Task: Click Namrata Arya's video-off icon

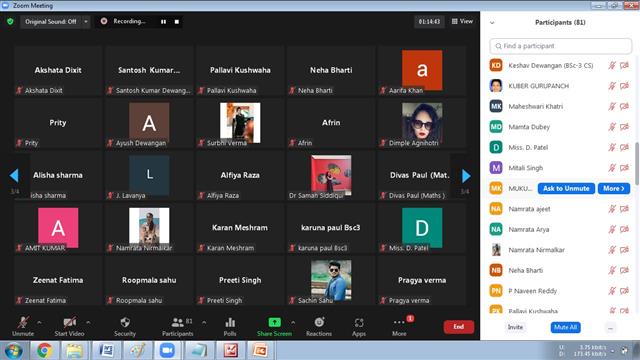Action: tap(624, 229)
